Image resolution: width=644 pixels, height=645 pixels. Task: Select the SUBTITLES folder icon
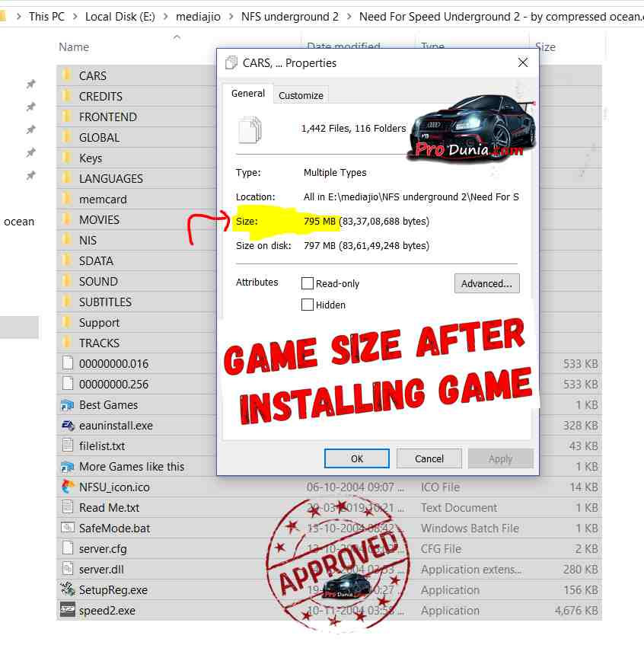[65, 302]
